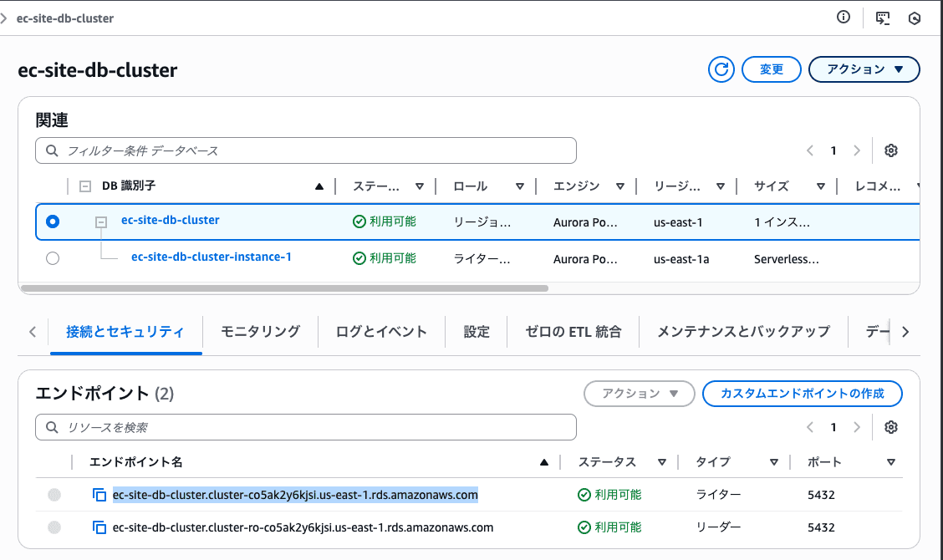Open preferences gear for the endpoints table
The width and height of the screenshot is (943, 560).
click(x=890, y=427)
